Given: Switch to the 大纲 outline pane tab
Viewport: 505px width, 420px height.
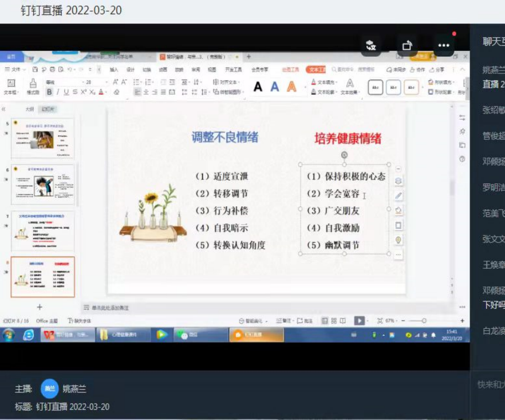Looking at the screenshot, I should (30, 109).
